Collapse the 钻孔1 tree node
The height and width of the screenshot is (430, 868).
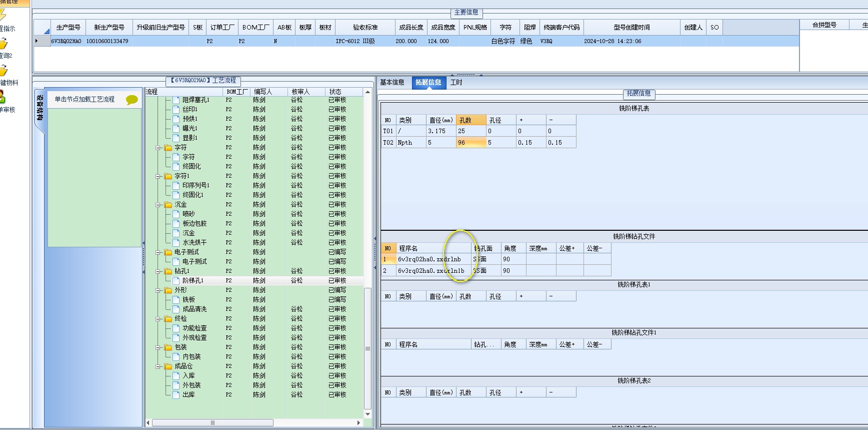[158, 271]
